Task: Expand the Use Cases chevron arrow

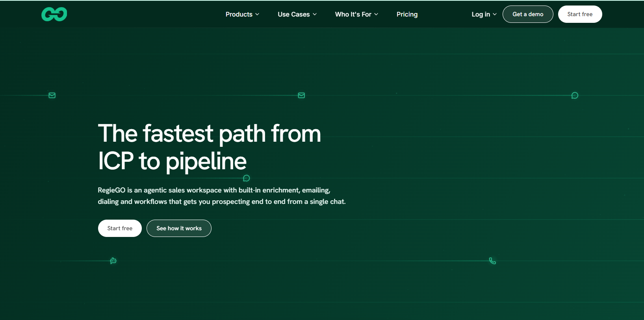Action: click(x=315, y=14)
